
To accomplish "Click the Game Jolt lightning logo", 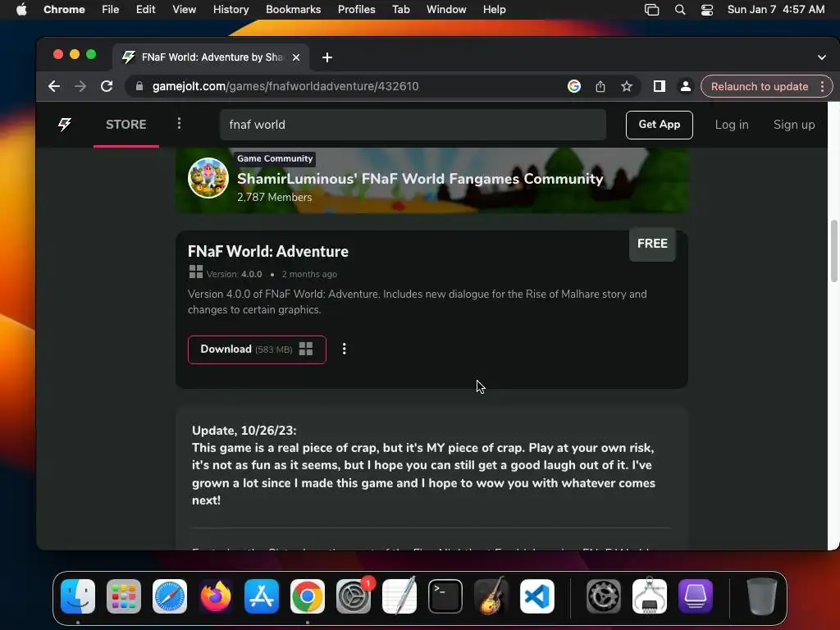I will pyautogui.click(x=65, y=125).
